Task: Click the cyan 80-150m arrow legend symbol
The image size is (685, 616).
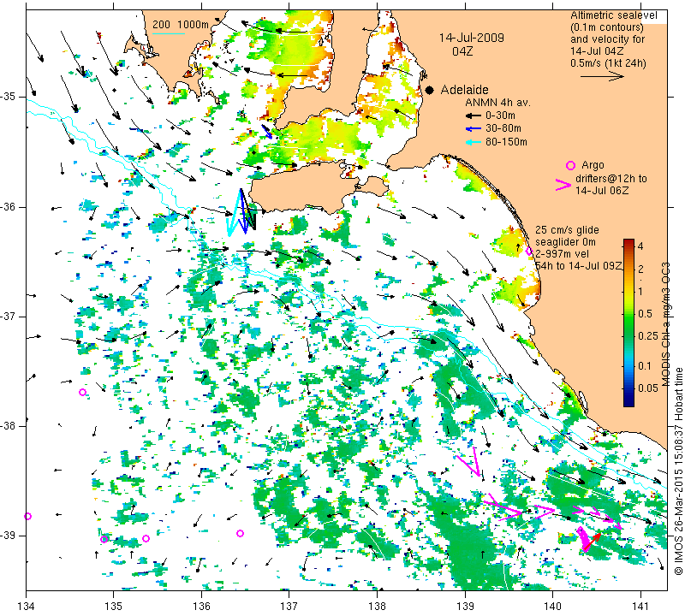Action: [473, 142]
